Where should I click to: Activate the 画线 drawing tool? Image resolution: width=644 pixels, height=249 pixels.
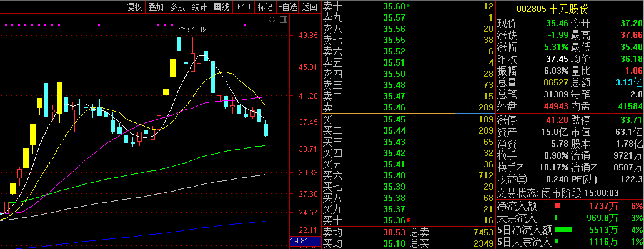(221, 7)
